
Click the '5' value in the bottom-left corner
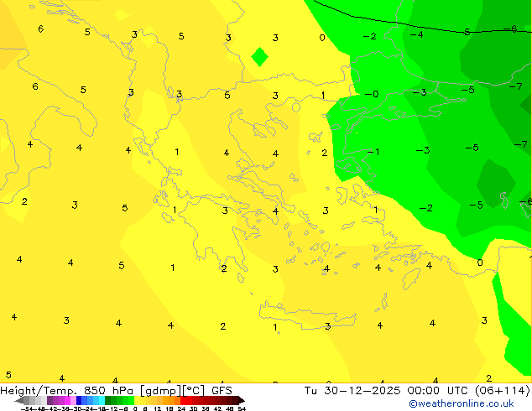(8, 375)
